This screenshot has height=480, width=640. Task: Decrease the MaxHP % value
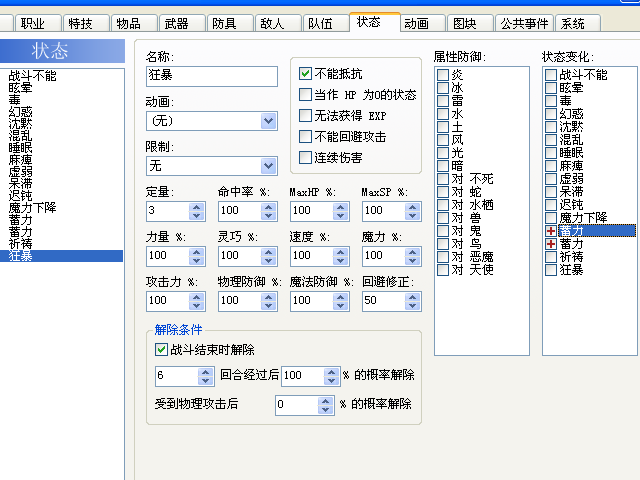pyautogui.click(x=340, y=216)
